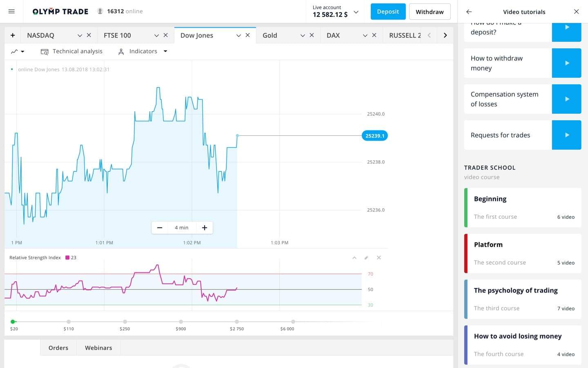Close the DAX tab

(374, 35)
